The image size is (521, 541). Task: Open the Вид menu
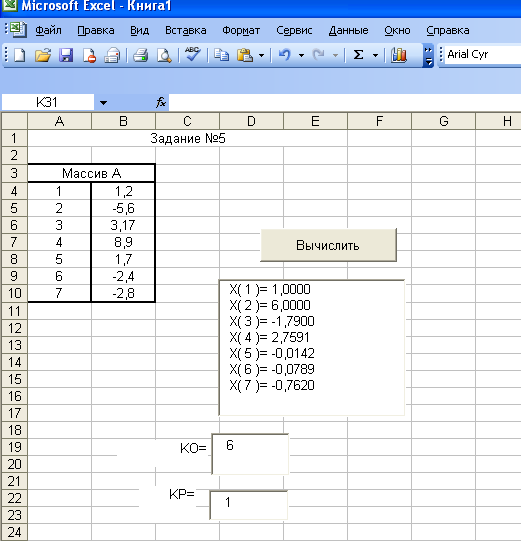click(x=139, y=30)
